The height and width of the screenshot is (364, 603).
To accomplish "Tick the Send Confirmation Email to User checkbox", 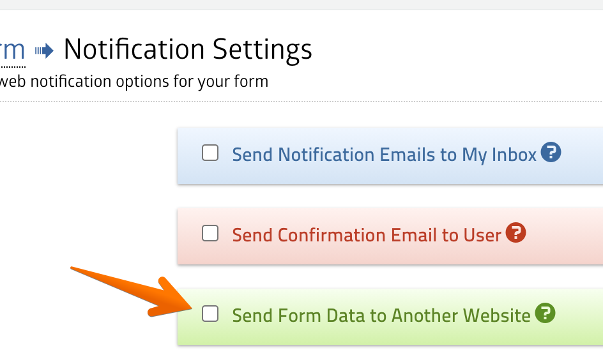I will [210, 234].
